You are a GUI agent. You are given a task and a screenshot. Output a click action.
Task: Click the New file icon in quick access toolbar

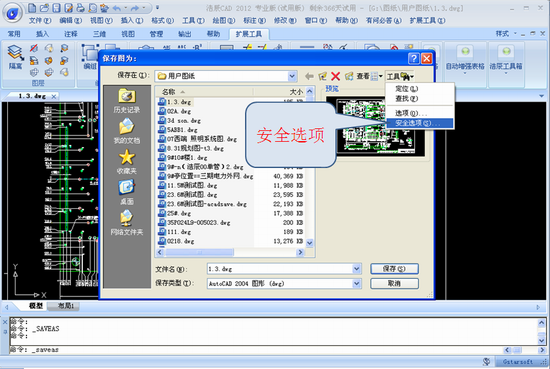(32, 7)
